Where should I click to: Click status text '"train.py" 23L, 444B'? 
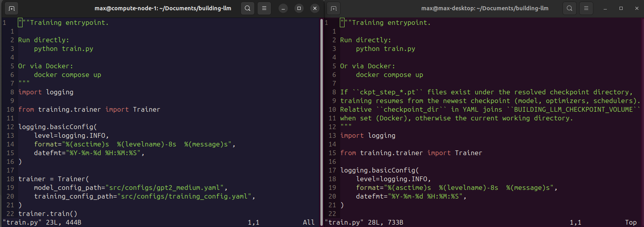pyautogui.click(x=42, y=223)
